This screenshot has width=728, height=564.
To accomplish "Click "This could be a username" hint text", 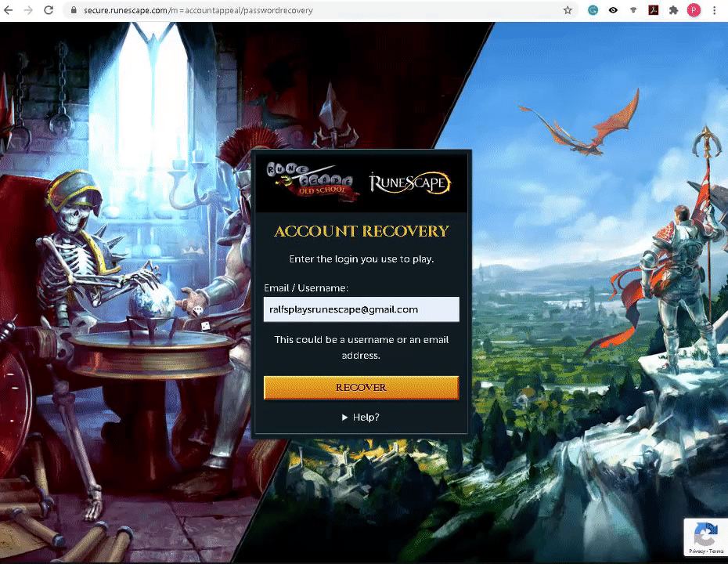I will click(x=361, y=348).
